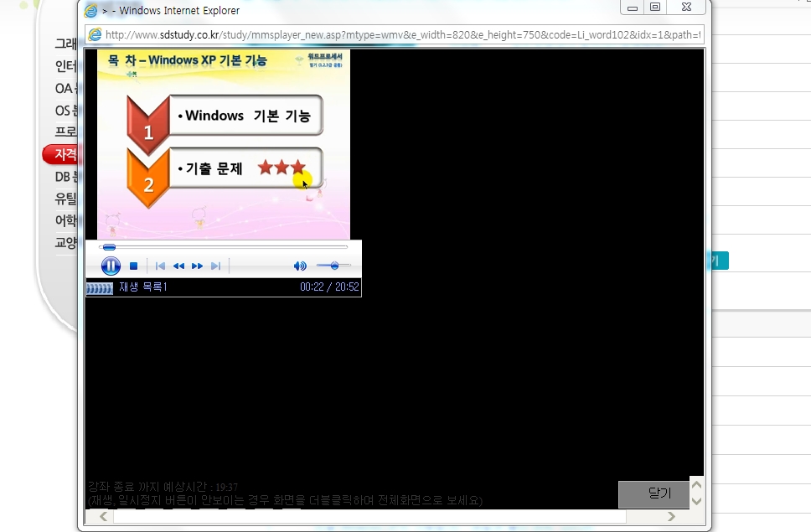Jump to previous track button
Image resolution: width=811 pixels, height=532 pixels.
pyautogui.click(x=160, y=266)
